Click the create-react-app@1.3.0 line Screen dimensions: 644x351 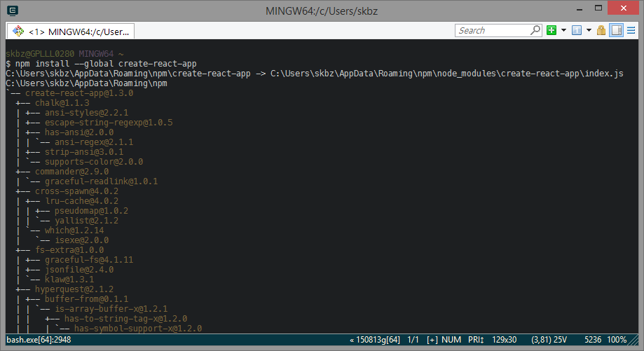[x=79, y=93]
